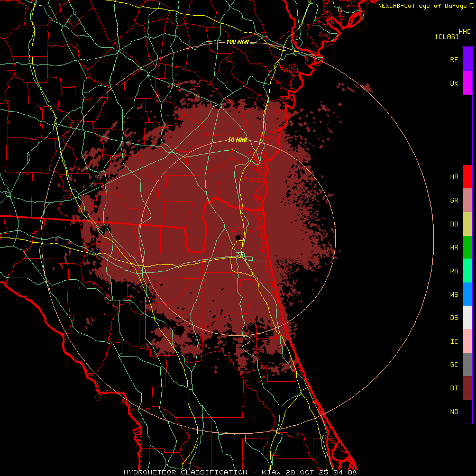Screen dimensions: 476x476
Task: Click the BD yellow legend swatch
Action: click(x=467, y=224)
